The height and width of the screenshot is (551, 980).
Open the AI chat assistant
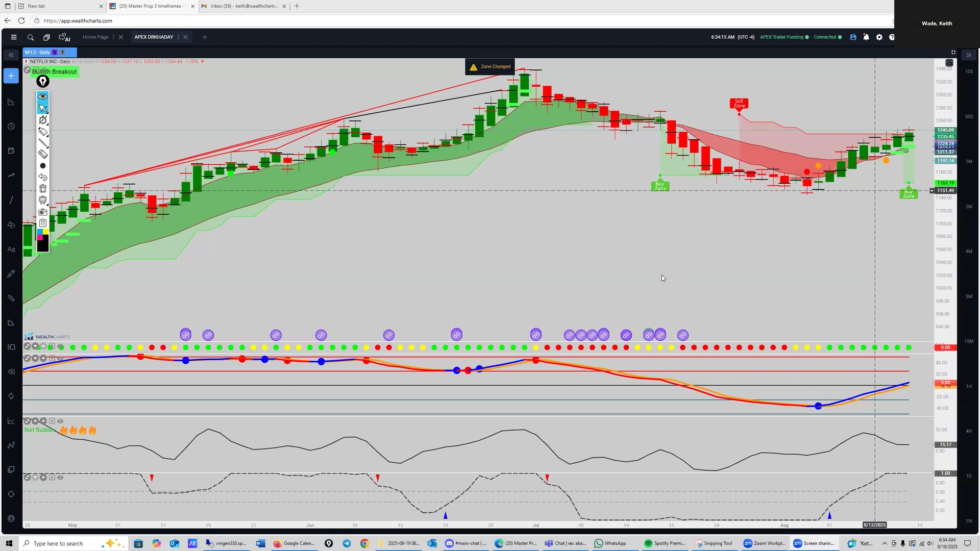[64, 37]
